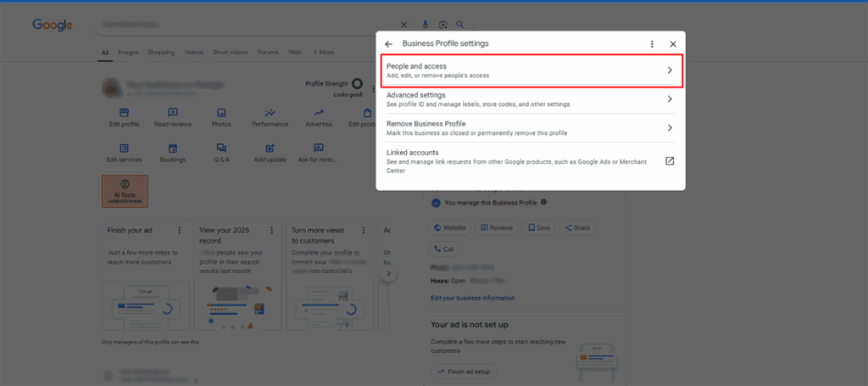Image resolution: width=868 pixels, height=386 pixels.
Task: Open the Read reviews shortcut
Action: tap(172, 113)
